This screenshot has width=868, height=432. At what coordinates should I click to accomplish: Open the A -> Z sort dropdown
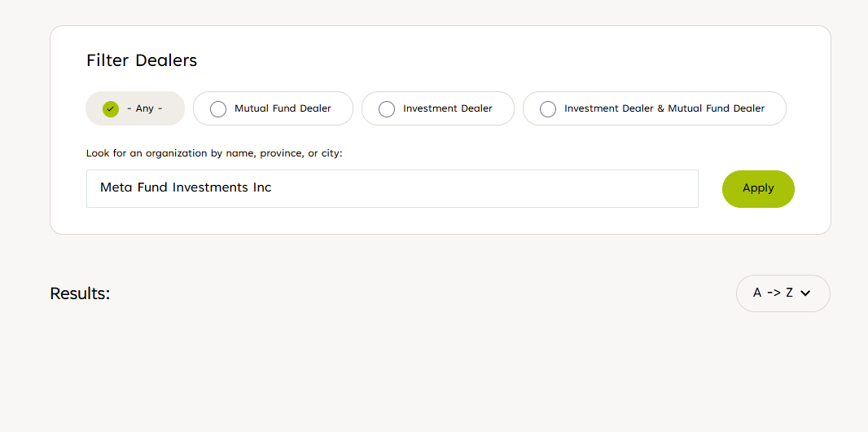click(x=783, y=293)
